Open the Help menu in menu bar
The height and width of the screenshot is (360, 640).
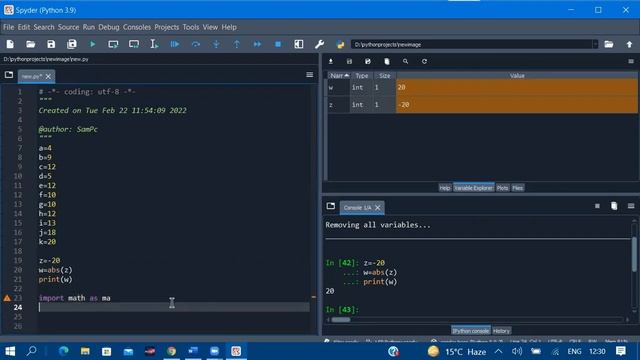click(229, 27)
